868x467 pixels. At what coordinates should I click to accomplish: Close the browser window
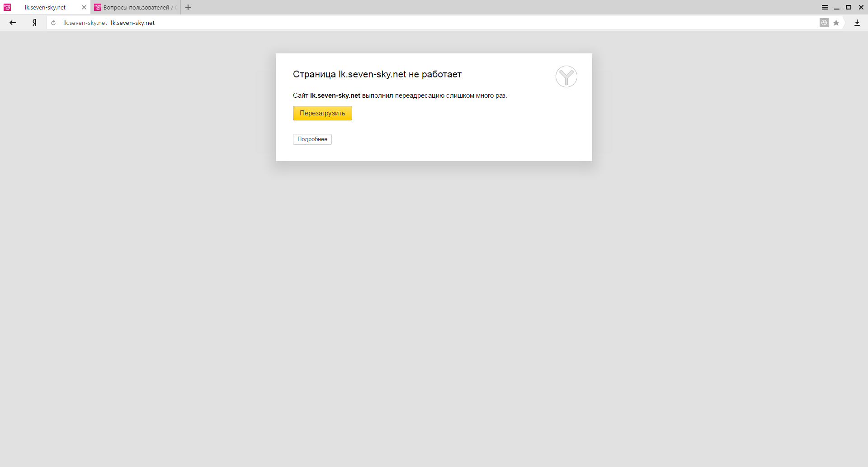pyautogui.click(x=861, y=7)
